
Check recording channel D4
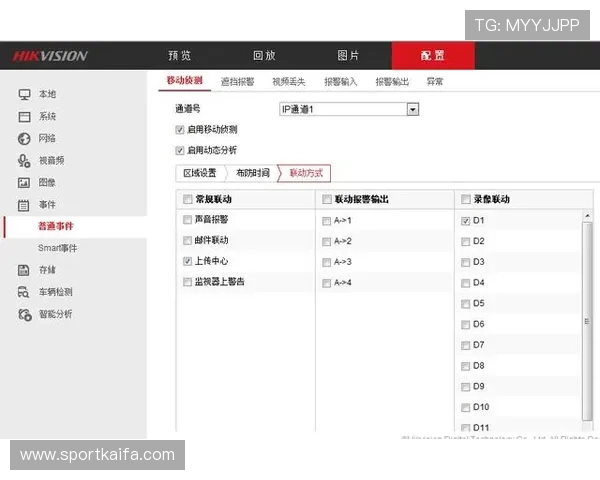[x=465, y=283]
